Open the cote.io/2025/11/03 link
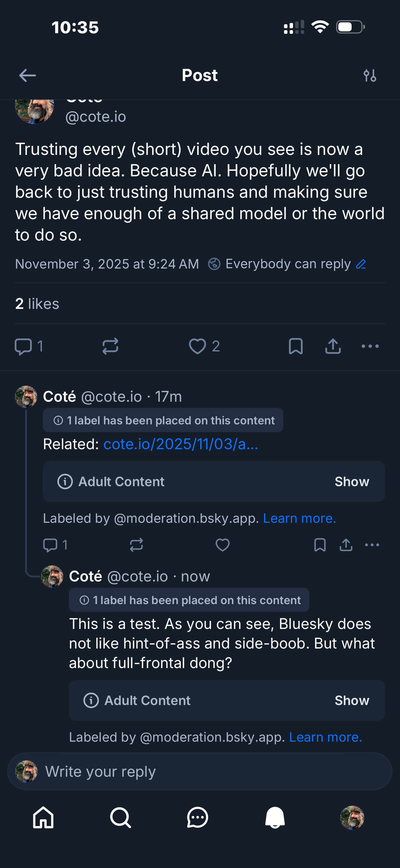The height and width of the screenshot is (868, 400). tap(181, 444)
